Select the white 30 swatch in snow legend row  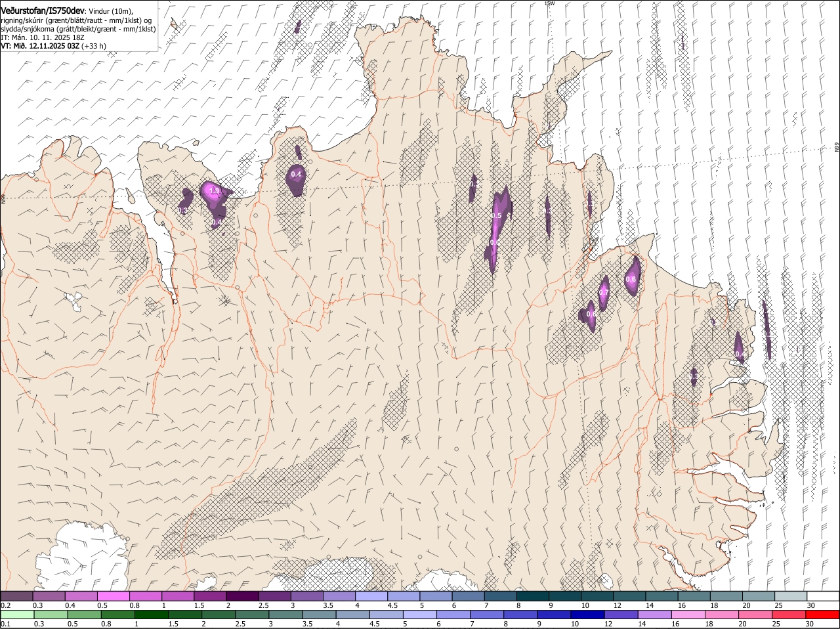click(823, 596)
